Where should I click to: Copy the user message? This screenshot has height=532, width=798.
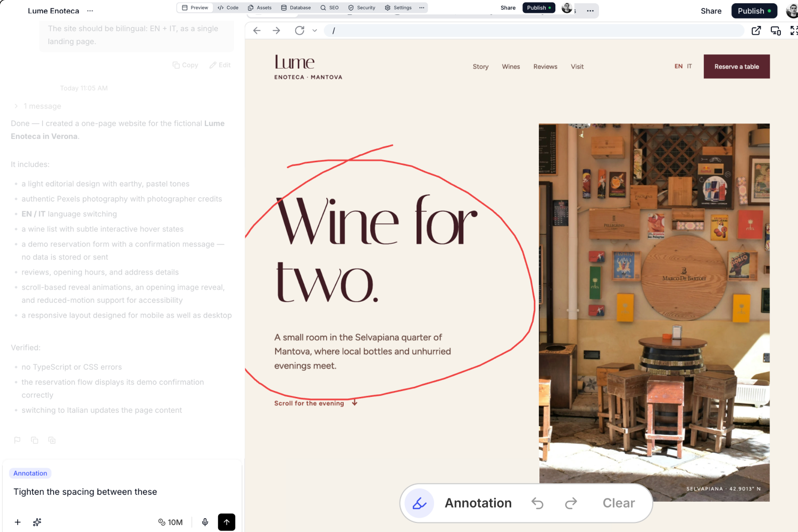(x=185, y=65)
